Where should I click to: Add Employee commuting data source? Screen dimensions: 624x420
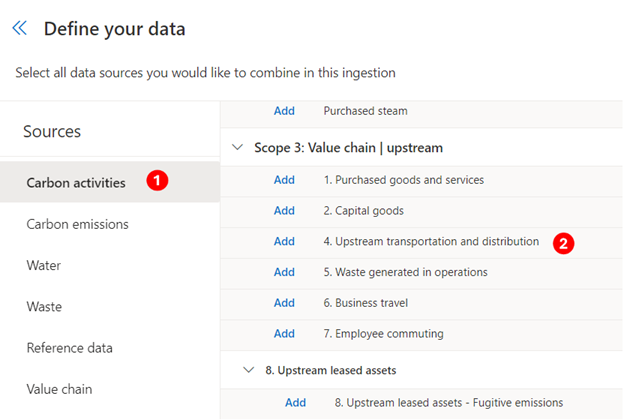[x=284, y=334]
